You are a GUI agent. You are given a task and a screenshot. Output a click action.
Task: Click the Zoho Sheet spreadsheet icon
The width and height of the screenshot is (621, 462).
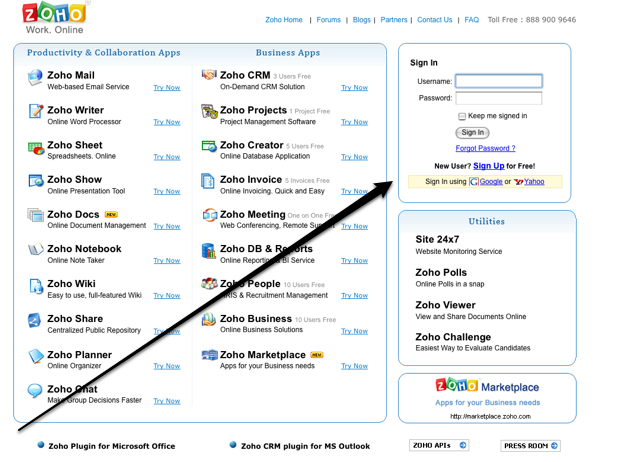[x=36, y=148]
